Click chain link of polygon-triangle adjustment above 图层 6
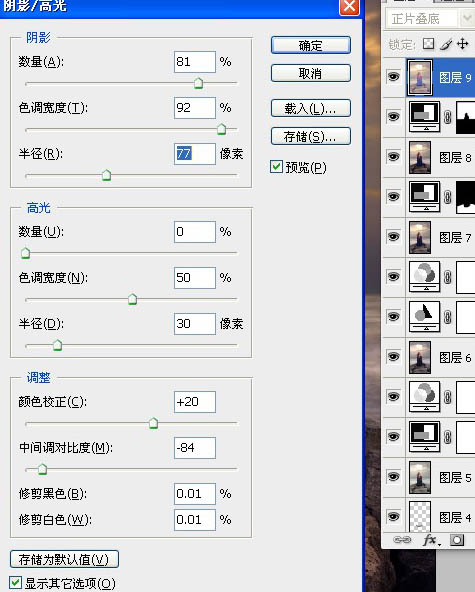Screen dimensions: 475x592 [447, 317]
